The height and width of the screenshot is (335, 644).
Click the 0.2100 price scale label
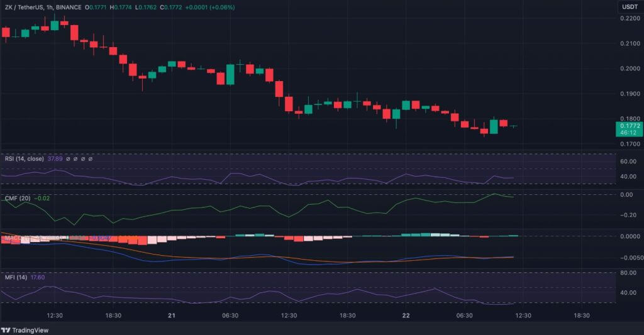630,43
